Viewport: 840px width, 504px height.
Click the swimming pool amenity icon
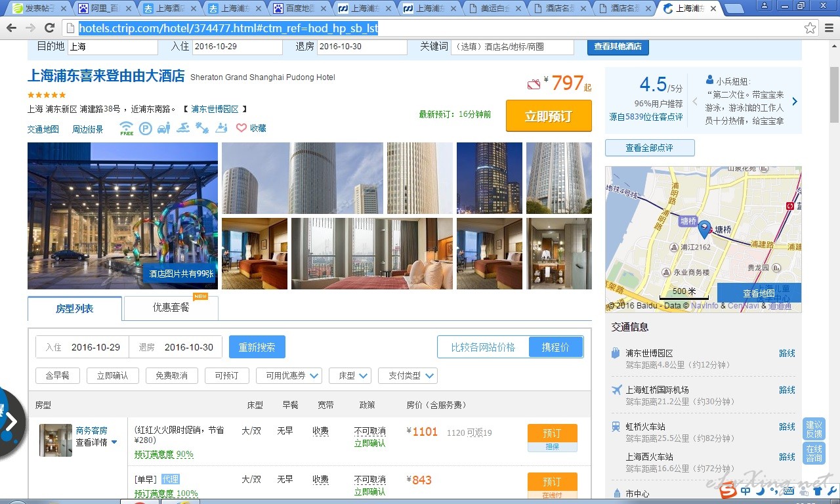(183, 128)
